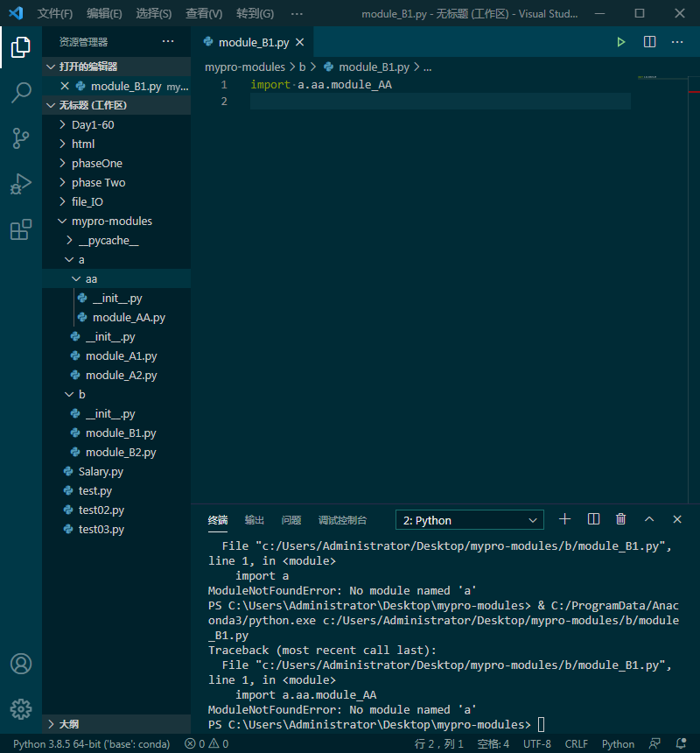
Task: Expand the phase Two folder
Action: pyautogui.click(x=116, y=182)
